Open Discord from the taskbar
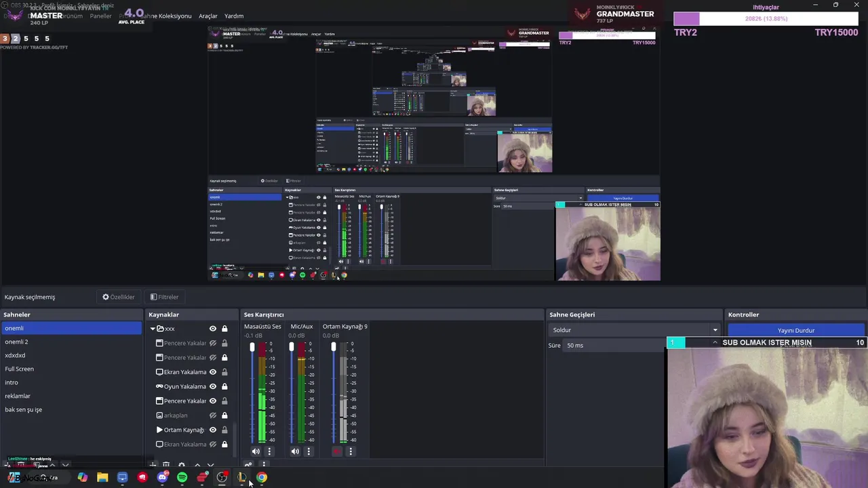Viewport: 868px width, 488px height. click(162, 478)
